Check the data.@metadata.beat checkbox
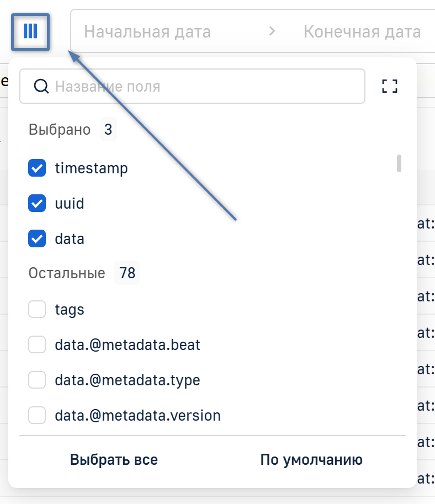Viewport: 435px width, 504px height. [x=37, y=346]
